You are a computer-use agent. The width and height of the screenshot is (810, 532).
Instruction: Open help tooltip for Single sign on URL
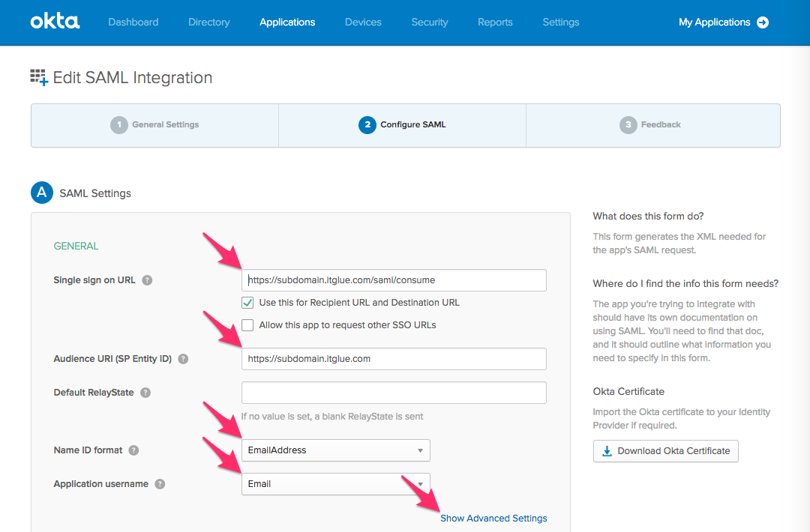147,279
